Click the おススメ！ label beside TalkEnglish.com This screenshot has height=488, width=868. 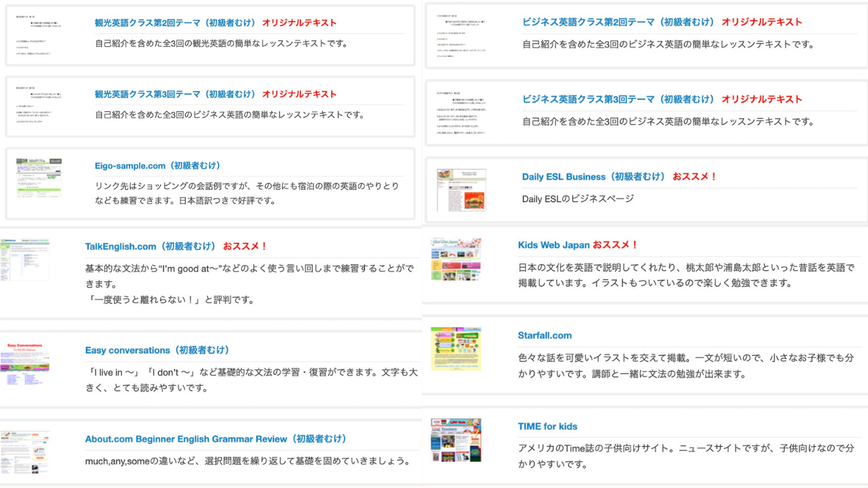(x=245, y=246)
